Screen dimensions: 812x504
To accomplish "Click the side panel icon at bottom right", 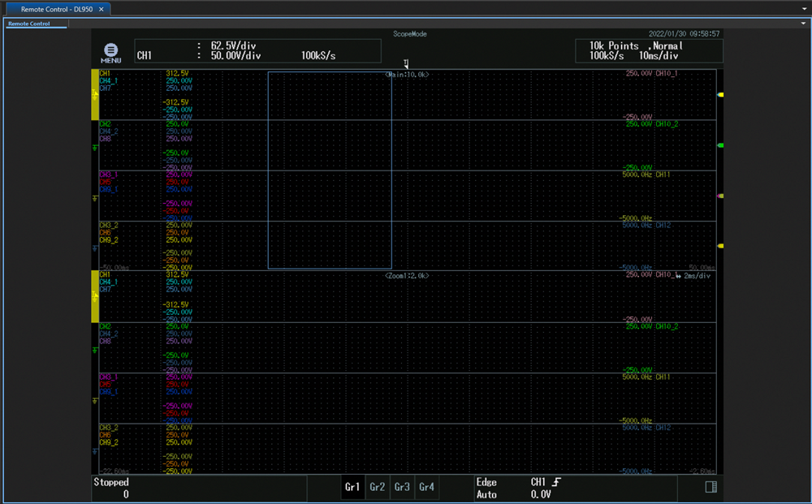I will pyautogui.click(x=710, y=487).
